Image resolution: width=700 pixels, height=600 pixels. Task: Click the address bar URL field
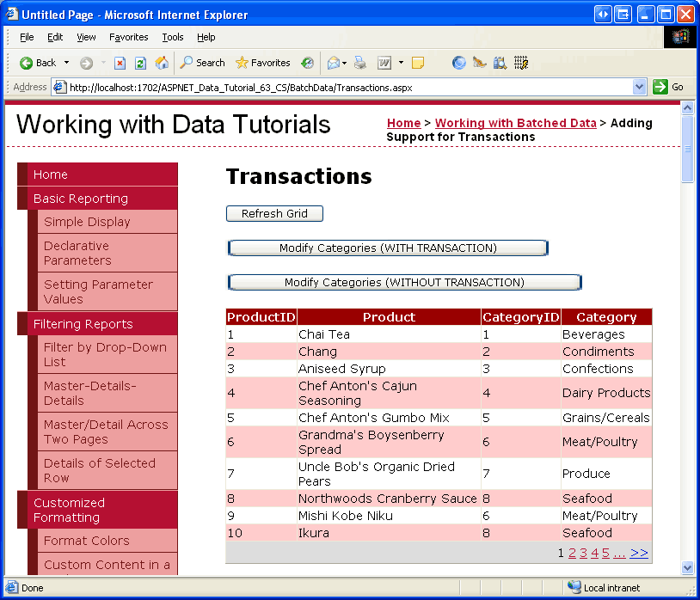coord(344,87)
